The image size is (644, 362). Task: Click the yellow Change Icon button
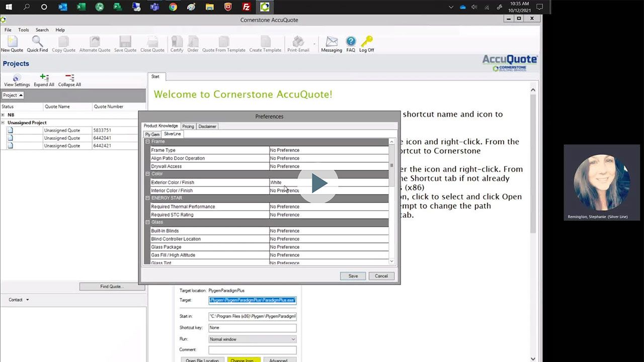click(x=244, y=359)
